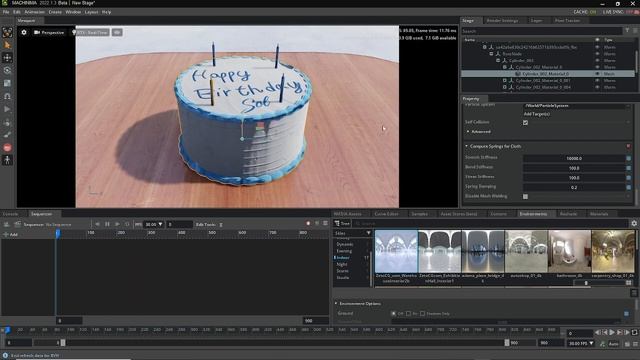
Task: Expand Cylinder_002_Material_0_004 node
Action: point(504,87)
